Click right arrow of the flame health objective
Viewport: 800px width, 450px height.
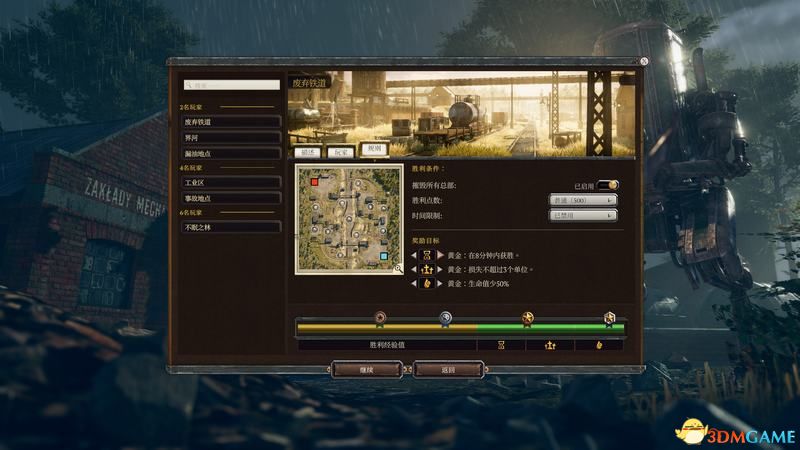click(x=440, y=284)
